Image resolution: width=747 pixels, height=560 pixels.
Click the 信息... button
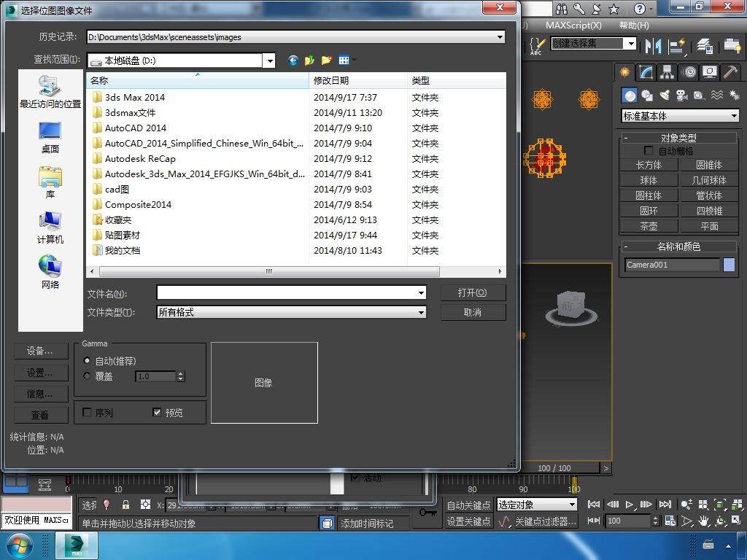pos(41,394)
